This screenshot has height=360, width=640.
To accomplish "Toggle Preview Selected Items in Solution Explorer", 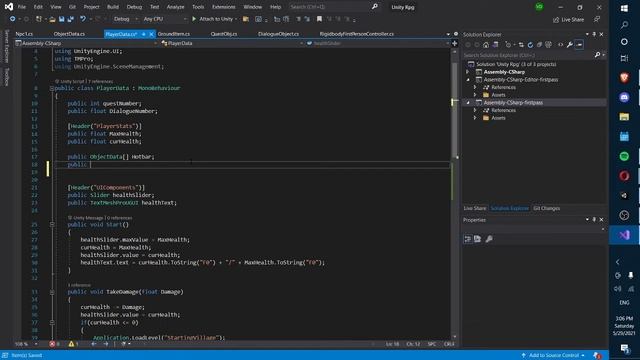I will pyautogui.click(x=579, y=44).
